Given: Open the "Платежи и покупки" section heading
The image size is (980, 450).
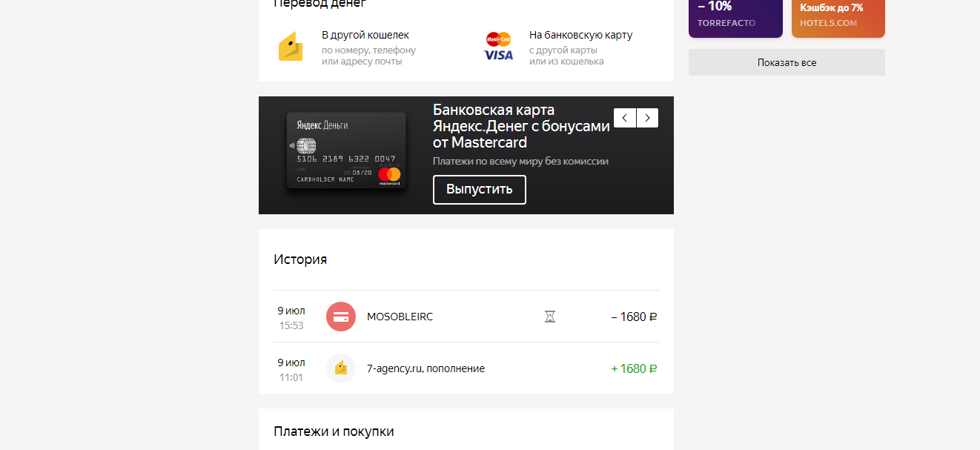Looking at the screenshot, I should click(x=334, y=431).
